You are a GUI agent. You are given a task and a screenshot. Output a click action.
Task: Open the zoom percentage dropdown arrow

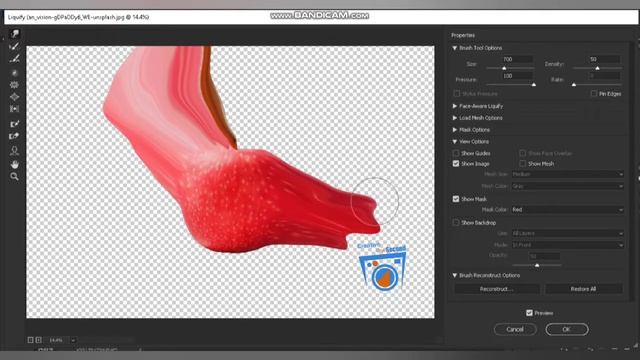click(73, 340)
